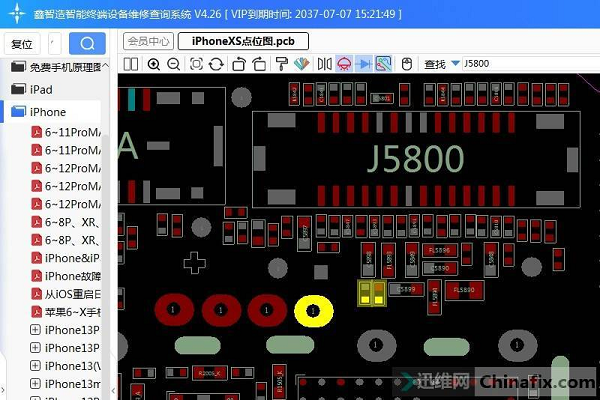
Task: Switch to the iPhoneXS点位图.pcb tab
Action: [x=243, y=41]
